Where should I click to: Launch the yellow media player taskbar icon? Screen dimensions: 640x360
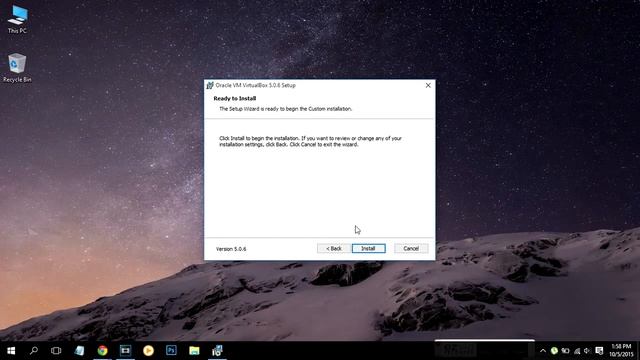[148, 351]
